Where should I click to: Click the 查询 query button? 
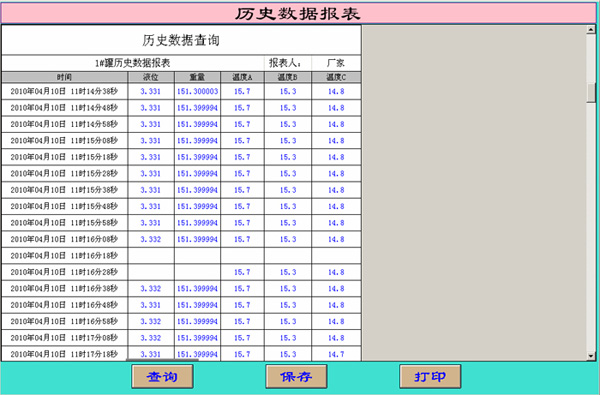[162, 376]
